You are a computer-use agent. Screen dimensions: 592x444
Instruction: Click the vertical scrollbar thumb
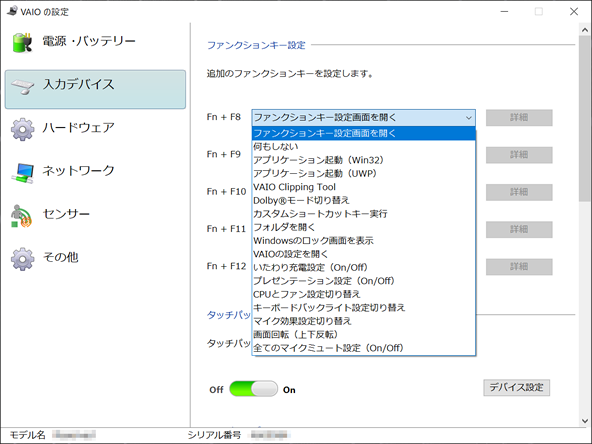pos(585,119)
